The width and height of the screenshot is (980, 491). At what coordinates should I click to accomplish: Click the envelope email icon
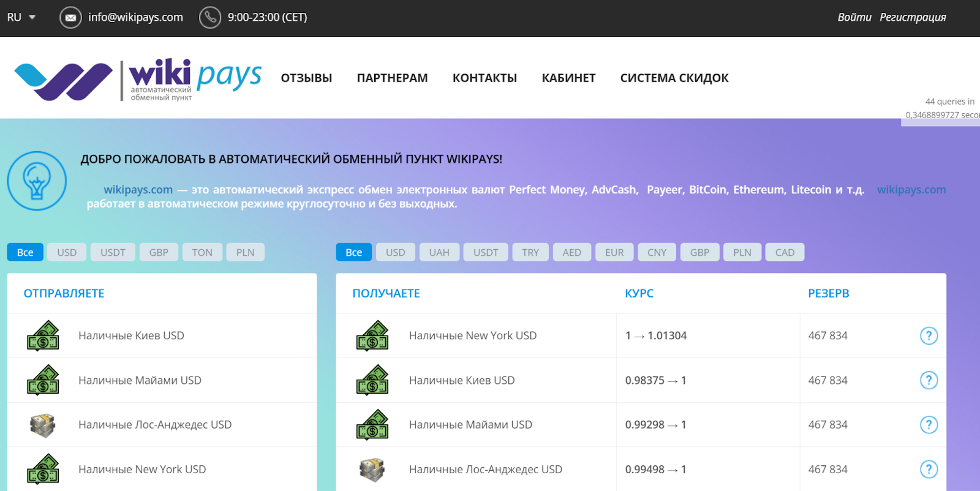(70, 17)
